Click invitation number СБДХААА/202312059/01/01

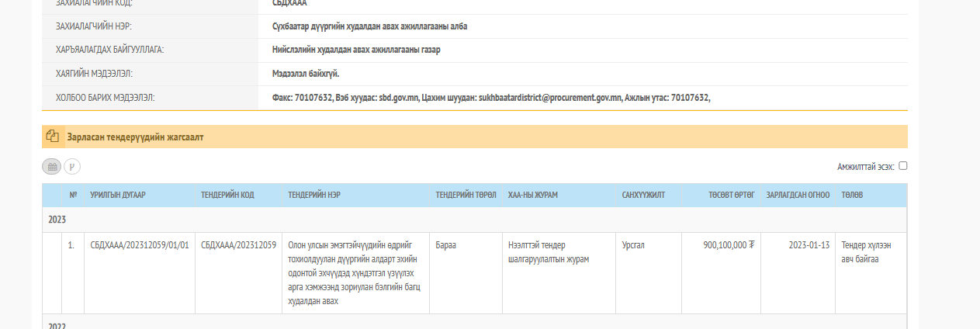(x=140, y=244)
